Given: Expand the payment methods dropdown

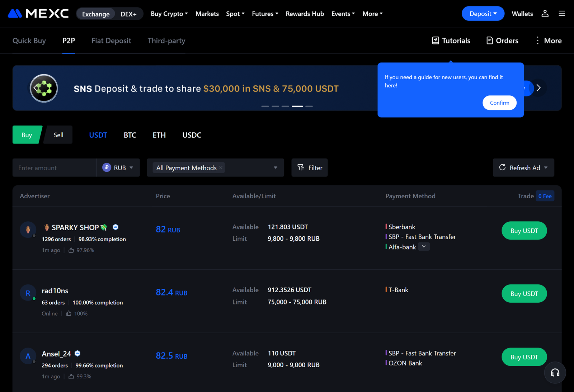Looking at the screenshot, I should point(275,168).
